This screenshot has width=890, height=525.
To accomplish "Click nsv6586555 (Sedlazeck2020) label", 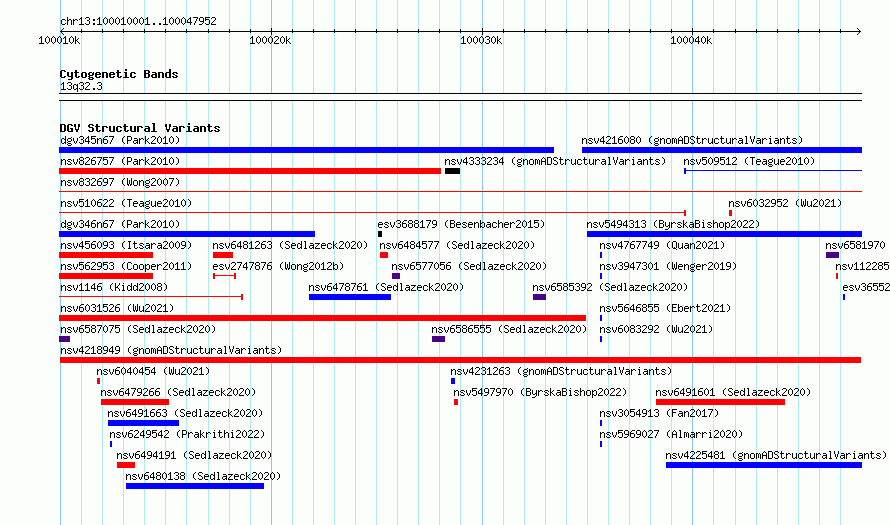I will tap(509, 329).
